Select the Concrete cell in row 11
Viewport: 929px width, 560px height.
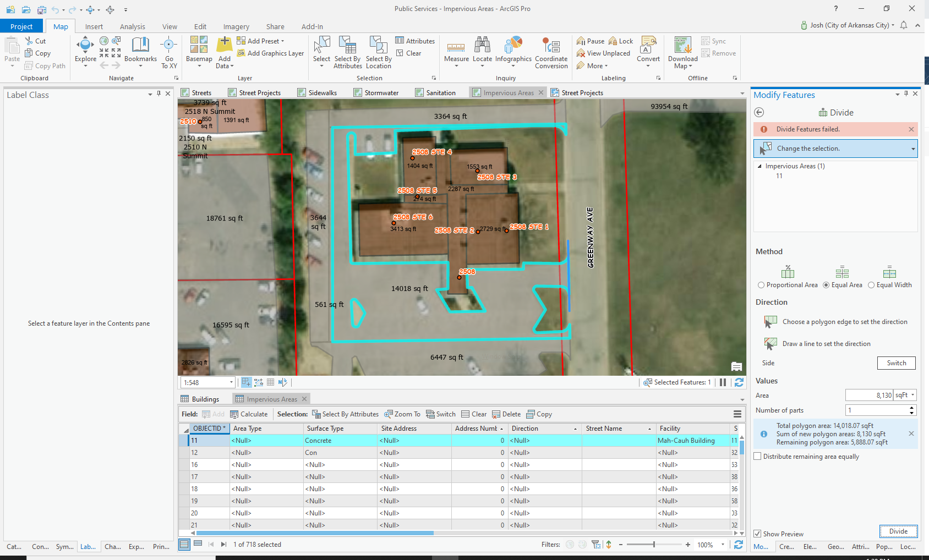(x=340, y=440)
